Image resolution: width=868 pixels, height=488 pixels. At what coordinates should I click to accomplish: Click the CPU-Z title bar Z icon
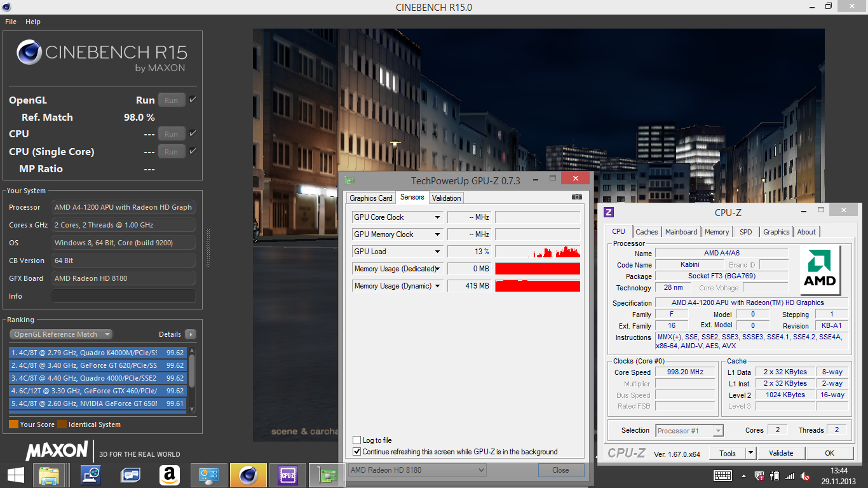click(609, 212)
